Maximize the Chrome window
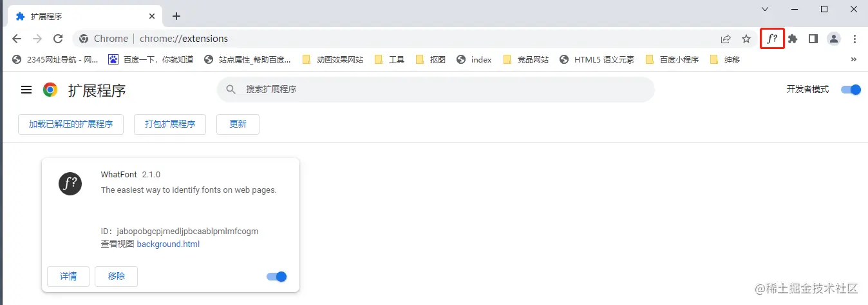This screenshot has width=868, height=305. [x=824, y=9]
